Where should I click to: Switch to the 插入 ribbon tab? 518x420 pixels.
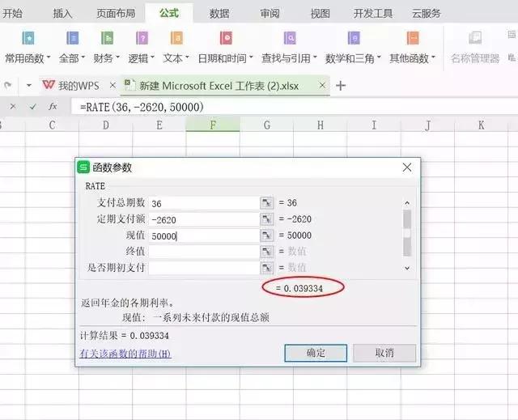coord(63,14)
